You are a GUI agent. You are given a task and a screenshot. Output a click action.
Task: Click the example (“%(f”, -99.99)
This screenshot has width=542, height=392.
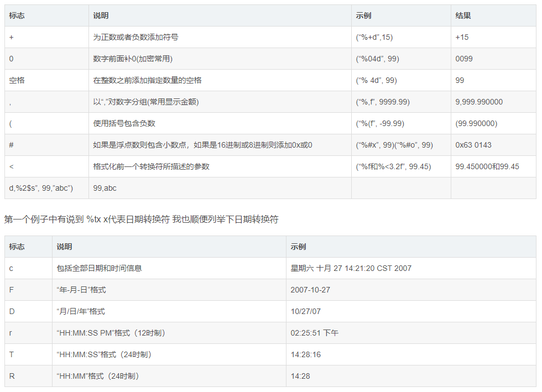[380, 123]
